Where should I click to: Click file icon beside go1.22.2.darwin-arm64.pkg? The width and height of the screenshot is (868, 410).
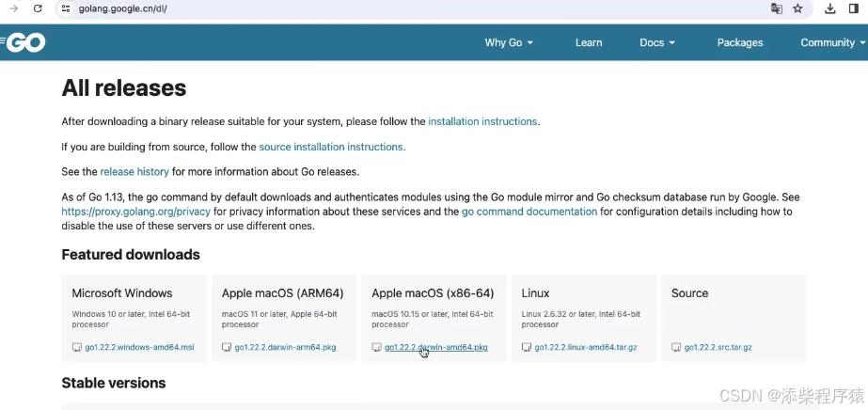pyautogui.click(x=227, y=348)
